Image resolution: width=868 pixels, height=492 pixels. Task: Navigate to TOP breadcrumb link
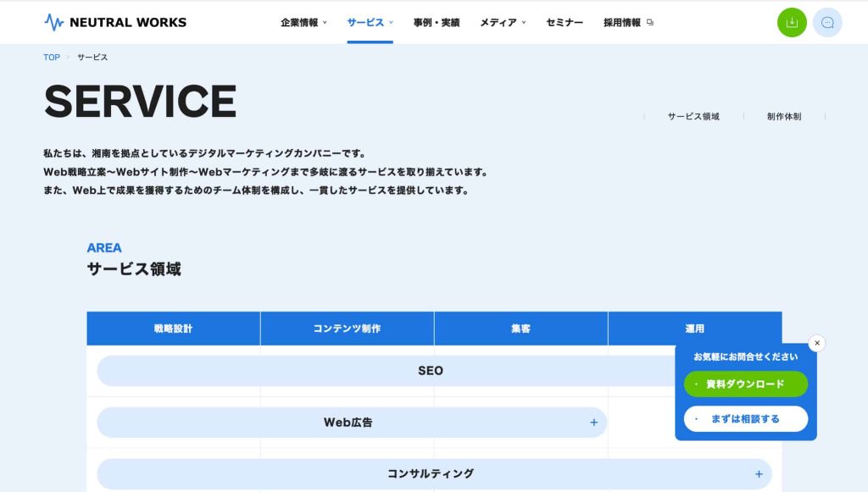tap(52, 58)
